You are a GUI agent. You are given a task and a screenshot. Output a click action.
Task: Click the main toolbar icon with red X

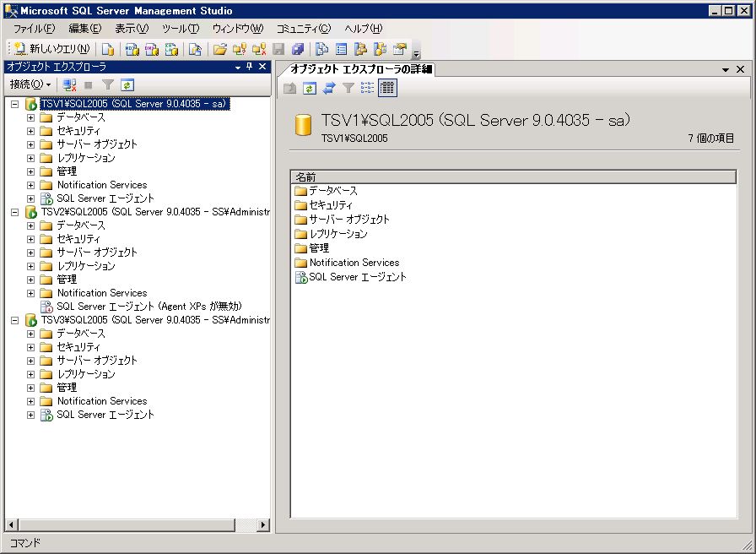259,49
